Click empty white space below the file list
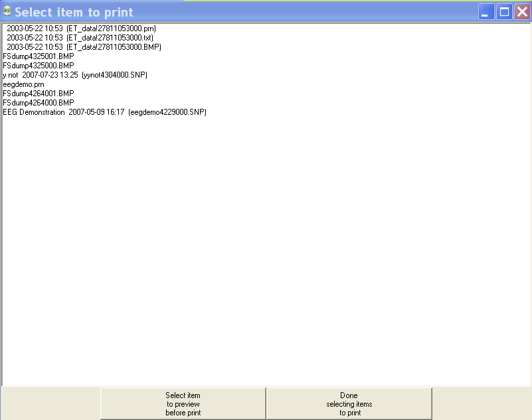Viewport: 532px width, 420px height. click(266, 252)
